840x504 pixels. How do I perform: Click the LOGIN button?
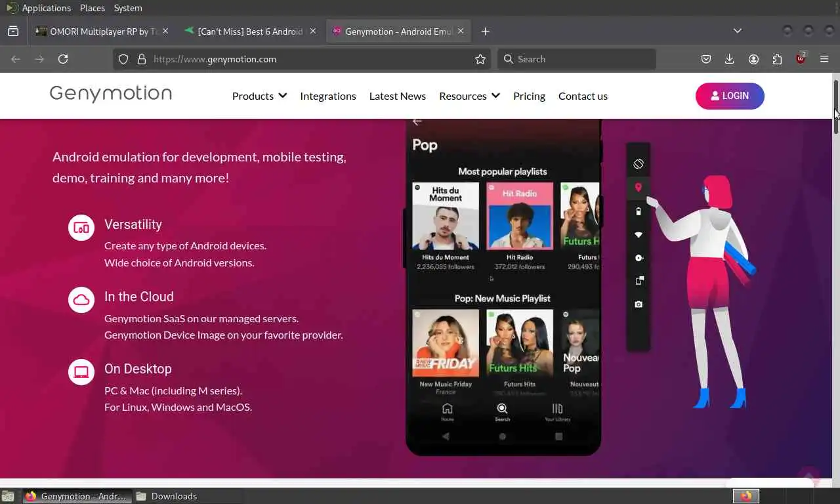[730, 96]
